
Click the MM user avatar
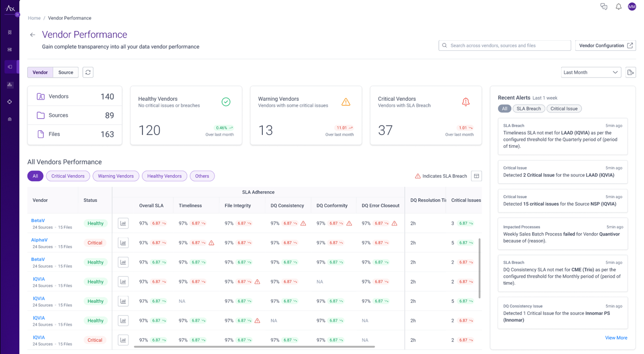point(632,7)
